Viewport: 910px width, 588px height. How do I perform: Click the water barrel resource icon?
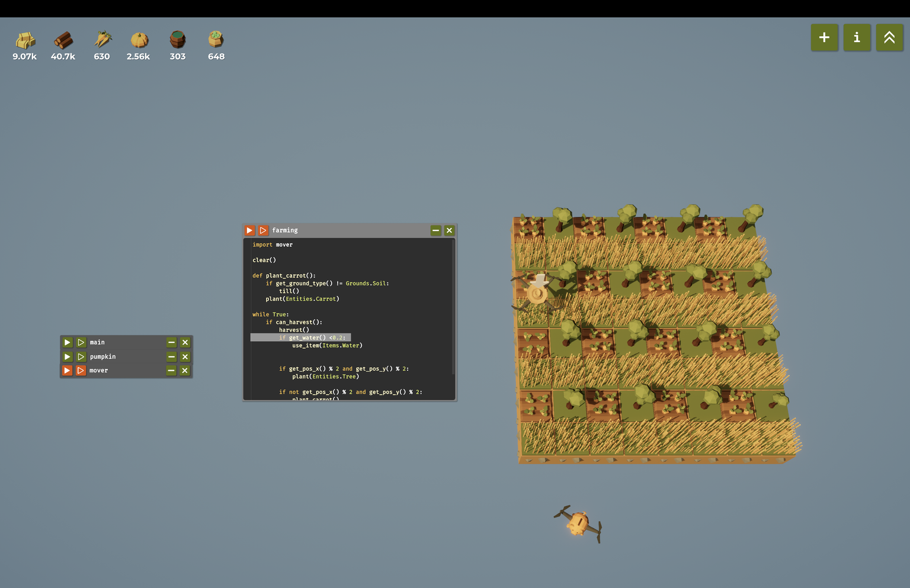coord(178,40)
